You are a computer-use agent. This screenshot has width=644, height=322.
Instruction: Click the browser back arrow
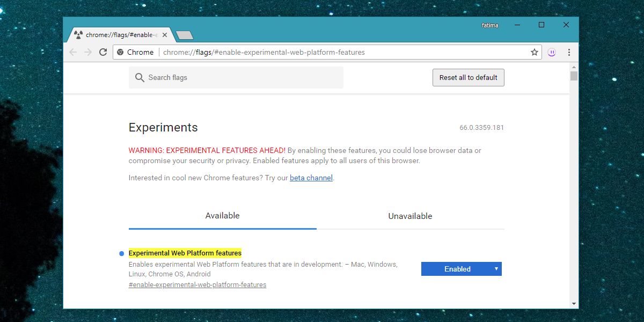[x=73, y=52]
